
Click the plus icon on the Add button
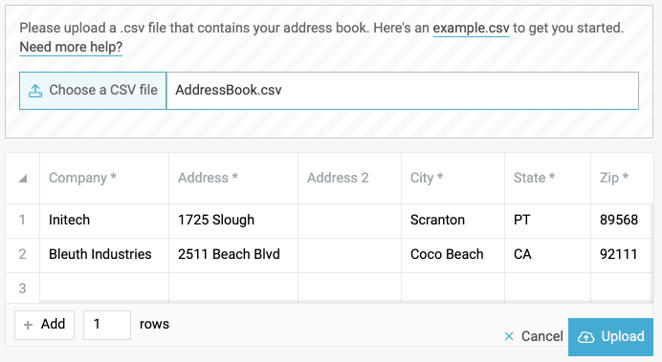click(x=28, y=325)
